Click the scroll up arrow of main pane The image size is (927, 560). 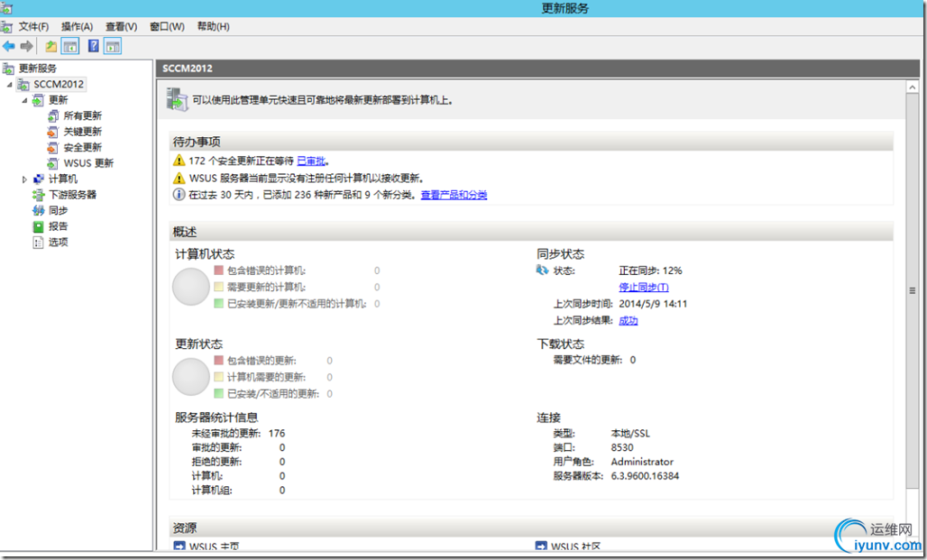pos(913,87)
